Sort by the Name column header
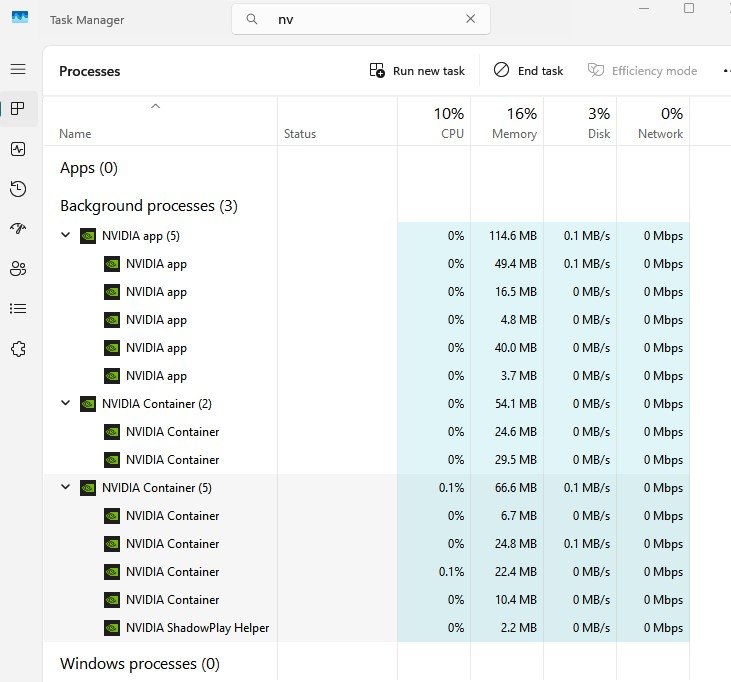 coord(160,121)
